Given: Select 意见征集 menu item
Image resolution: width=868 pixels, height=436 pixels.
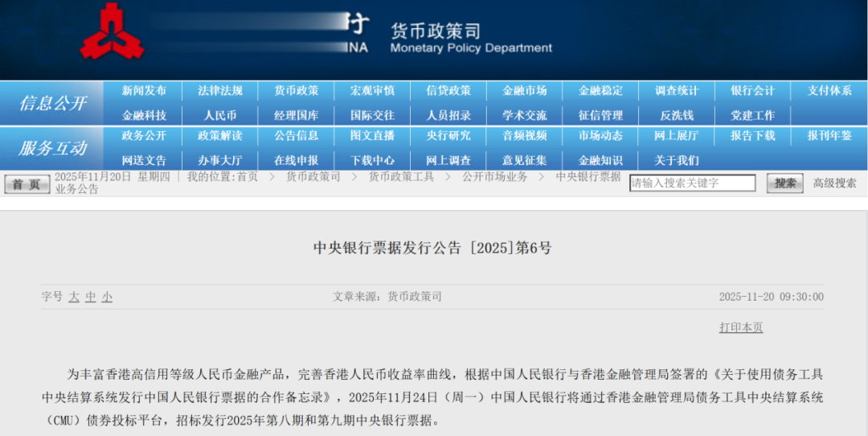Looking at the screenshot, I should point(525,161).
